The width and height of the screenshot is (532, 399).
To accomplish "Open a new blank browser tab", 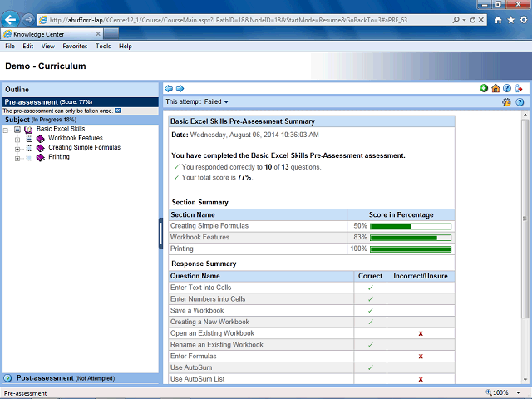I will pos(111,34).
